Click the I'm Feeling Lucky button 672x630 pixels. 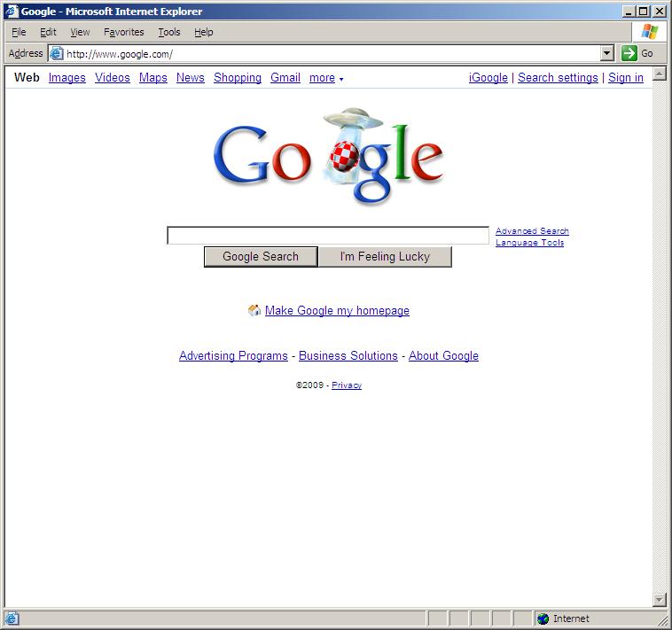[x=385, y=257]
